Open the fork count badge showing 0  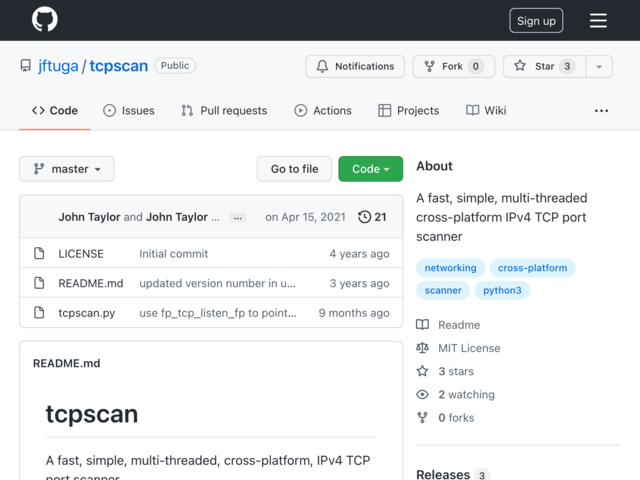pyautogui.click(x=476, y=66)
